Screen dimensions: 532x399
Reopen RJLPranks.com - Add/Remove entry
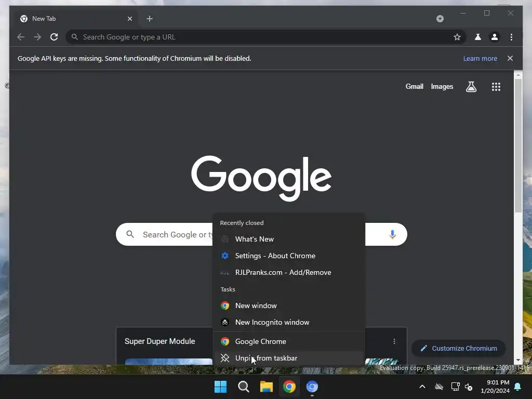pyautogui.click(x=289, y=272)
